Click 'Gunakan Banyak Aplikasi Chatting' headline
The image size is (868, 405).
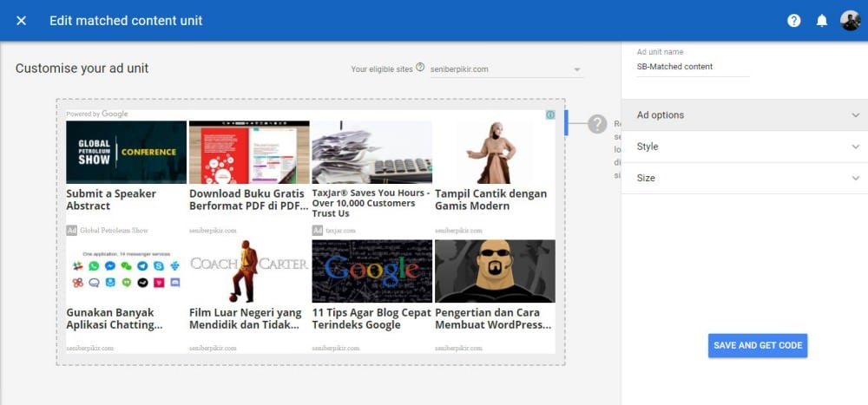coord(115,318)
